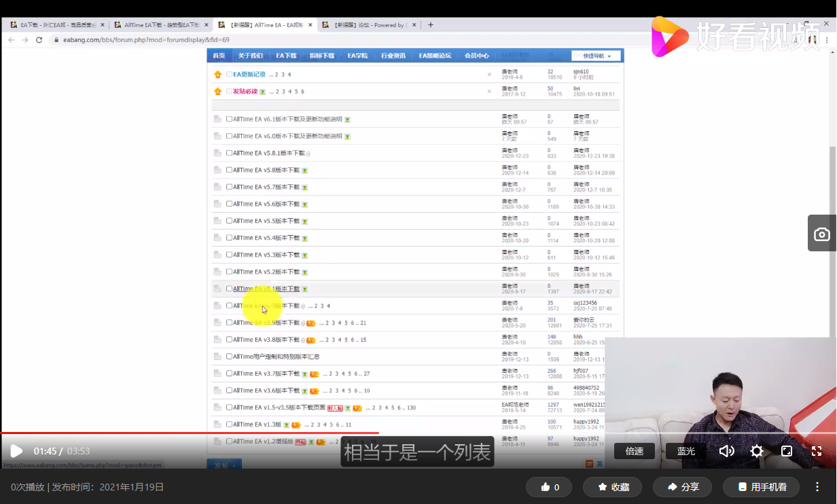Open the EA下载 navigation menu item
This screenshot has height=504, width=837.
click(286, 56)
